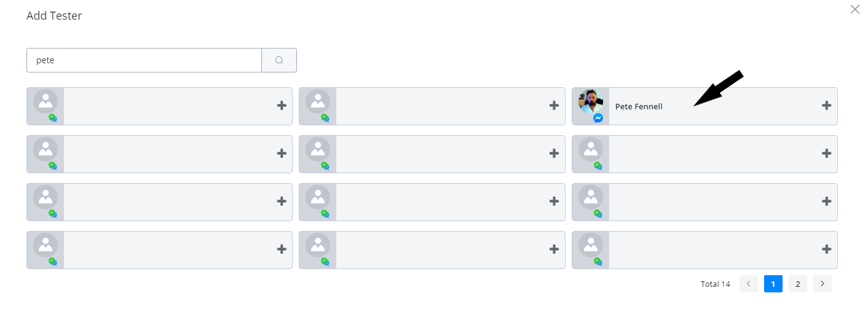Screen dimensions: 868x328
Task: Focus the search field containing 'pete'
Action: tap(144, 60)
